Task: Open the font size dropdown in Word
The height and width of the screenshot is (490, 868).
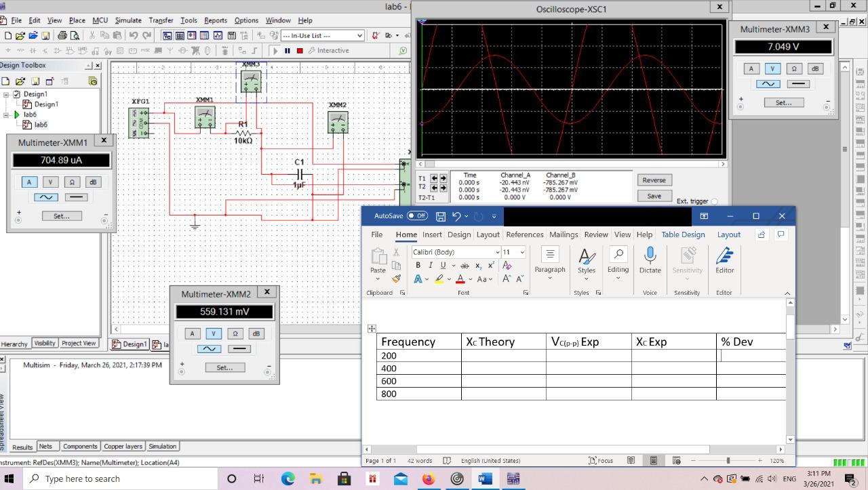Action: pyautogui.click(x=521, y=252)
